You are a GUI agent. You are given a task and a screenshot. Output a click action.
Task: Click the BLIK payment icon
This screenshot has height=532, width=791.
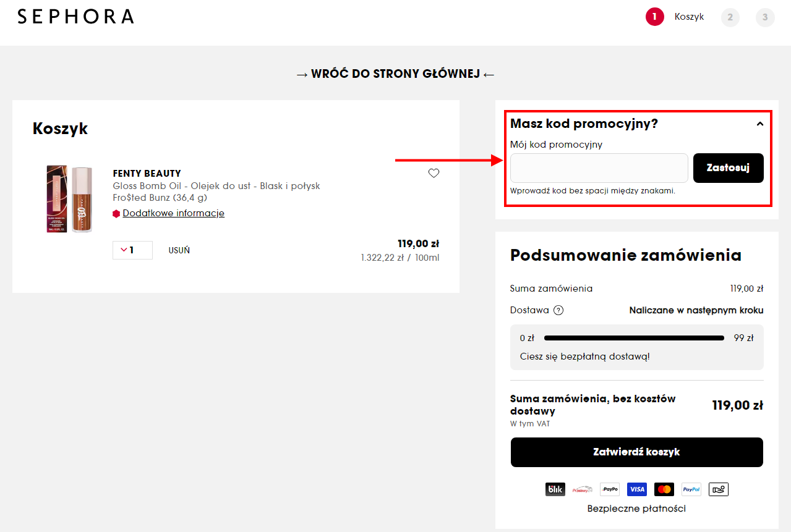pyautogui.click(x=555, y=489)
